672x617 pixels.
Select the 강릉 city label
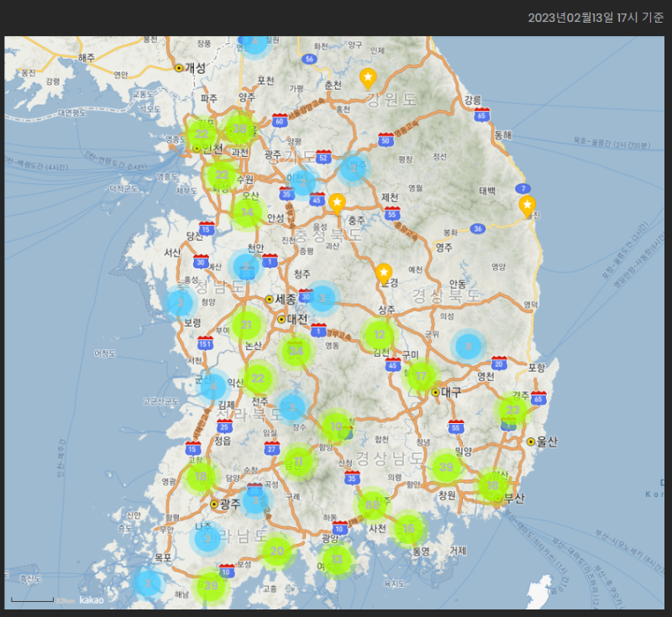pyautogui.click(x=473, y=100)
